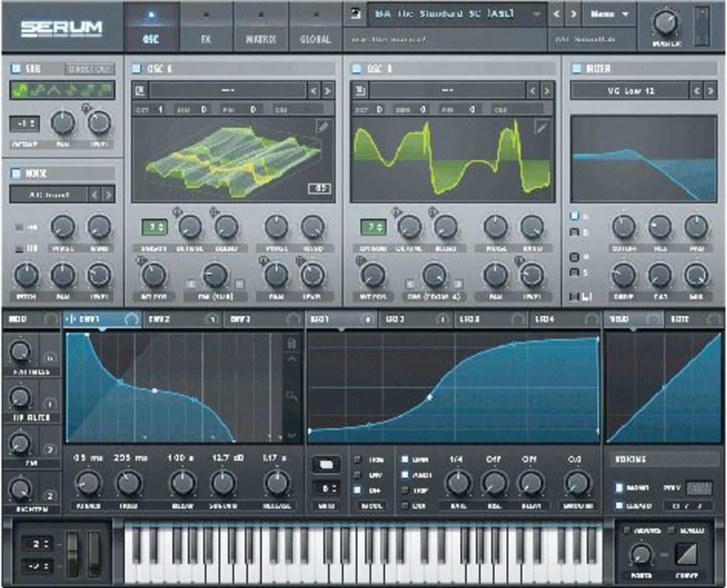Viewport: 727px width, 588px height.
Task: Click the OSC A WT POS knob
Action: click(x=153, y=275)
